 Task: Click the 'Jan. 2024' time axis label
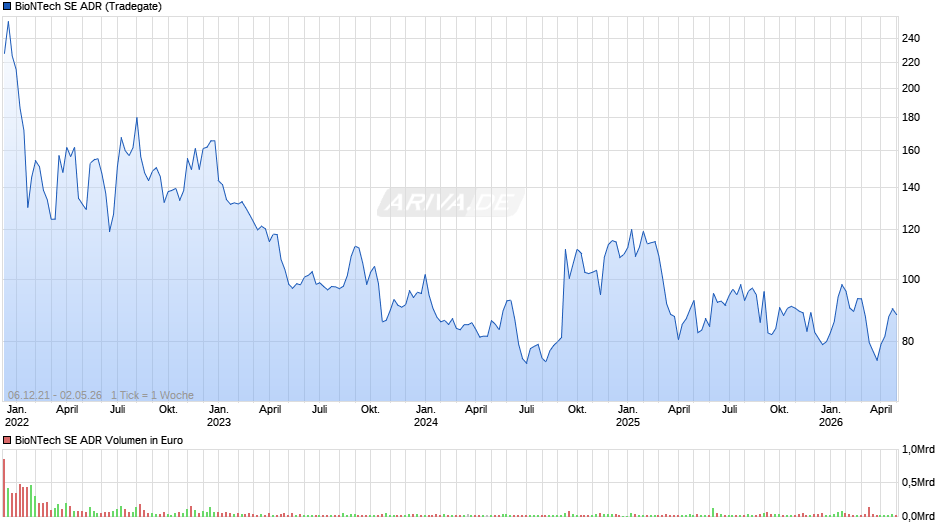(x=426, y=416)
